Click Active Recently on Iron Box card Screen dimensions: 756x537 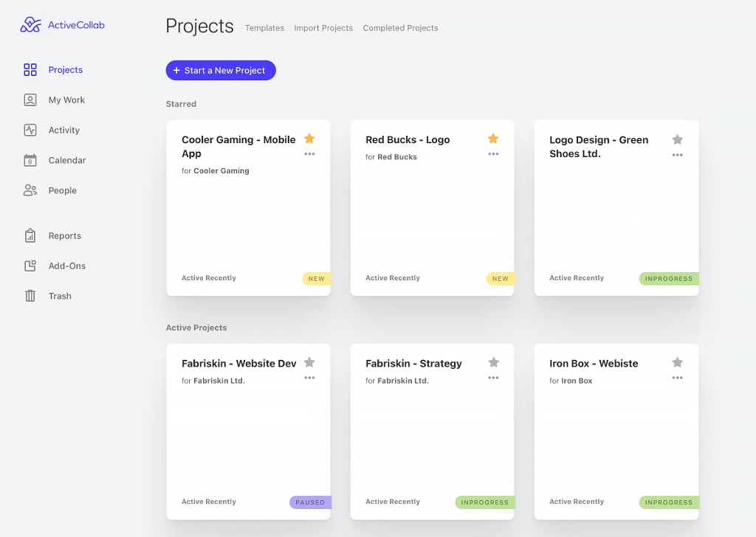[x=577, y=502]
